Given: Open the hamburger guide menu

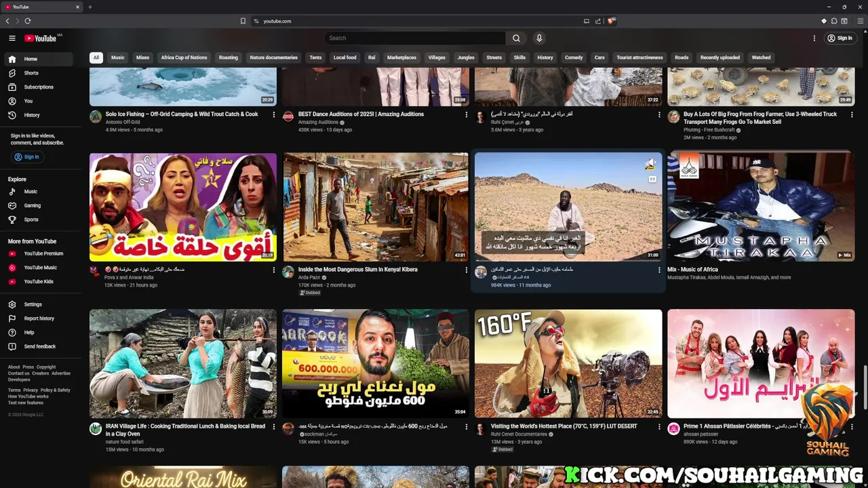Looking at the screenshot, I should pos(12,38).
